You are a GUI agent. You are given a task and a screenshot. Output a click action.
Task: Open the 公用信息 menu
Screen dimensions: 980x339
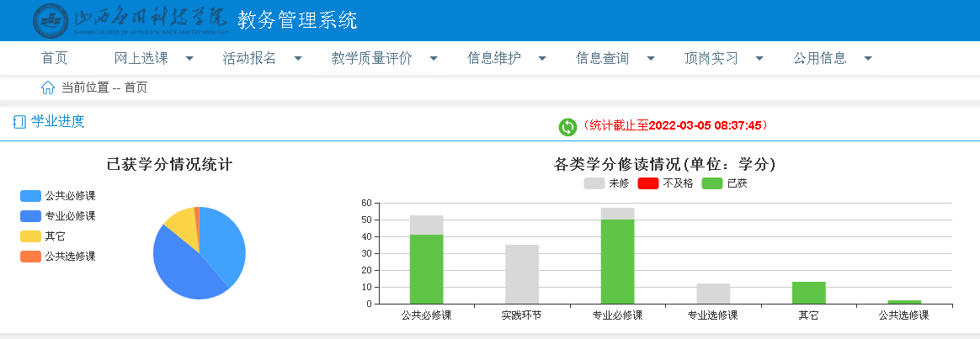point(820,59)
